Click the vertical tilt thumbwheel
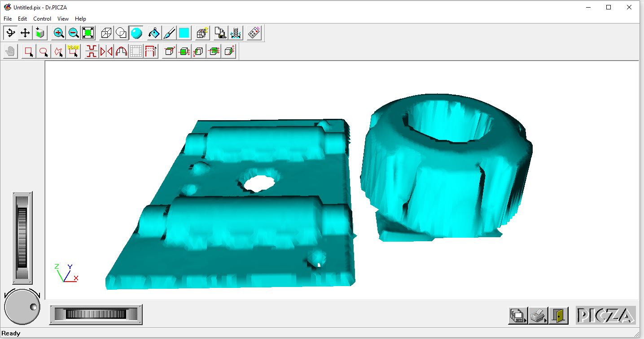This screenshot has width=644, height=339. (x=22, y=238)
